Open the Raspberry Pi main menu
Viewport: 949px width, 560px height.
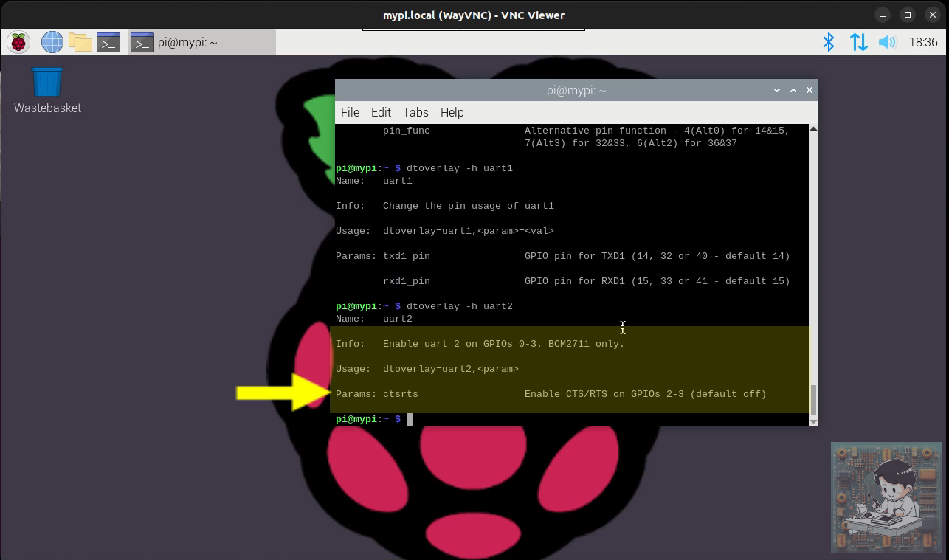point(18,43)
